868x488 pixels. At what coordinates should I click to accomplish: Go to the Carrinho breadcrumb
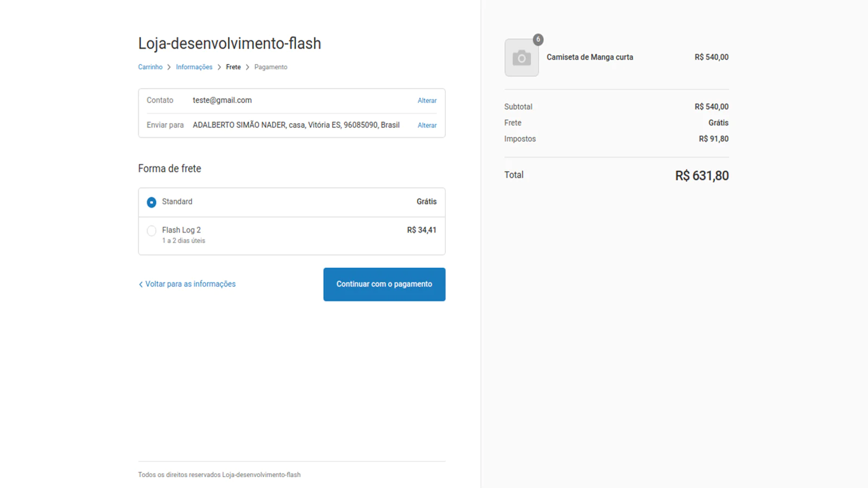[150, 67]
